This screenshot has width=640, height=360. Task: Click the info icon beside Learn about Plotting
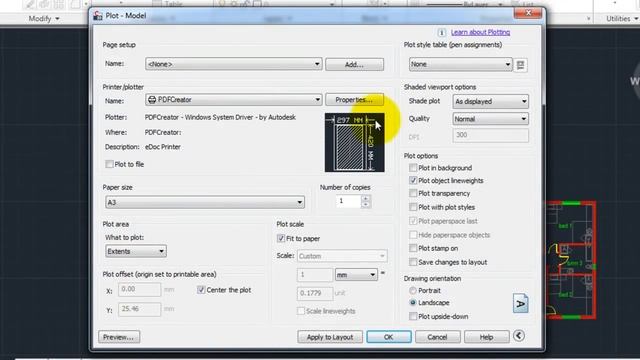point(441,33)
